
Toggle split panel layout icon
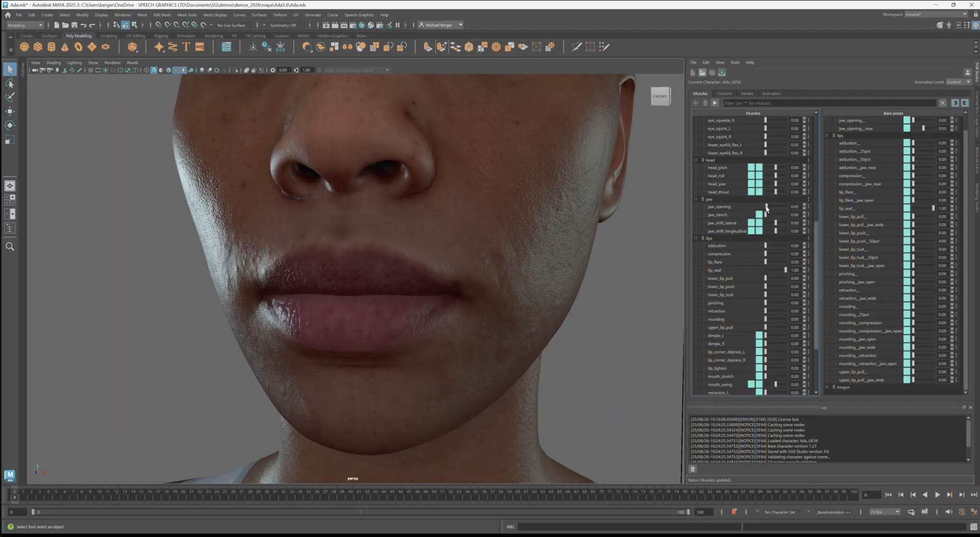(x=955, y=103)
